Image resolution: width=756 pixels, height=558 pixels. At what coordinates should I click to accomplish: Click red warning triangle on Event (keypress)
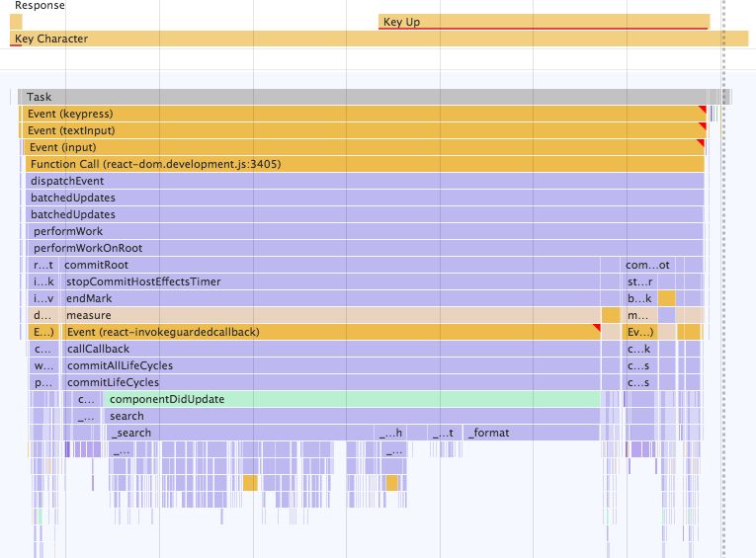coord(702,110)
